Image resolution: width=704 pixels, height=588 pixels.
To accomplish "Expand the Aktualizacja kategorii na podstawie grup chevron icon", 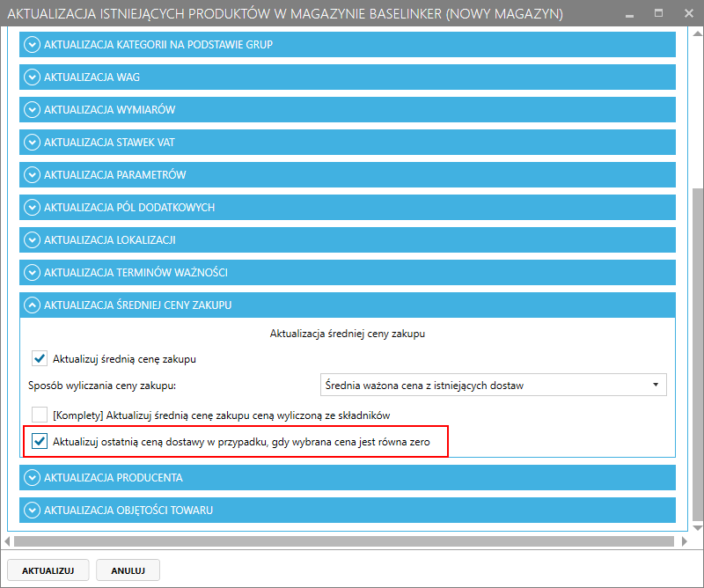I will tap(33, 44).
